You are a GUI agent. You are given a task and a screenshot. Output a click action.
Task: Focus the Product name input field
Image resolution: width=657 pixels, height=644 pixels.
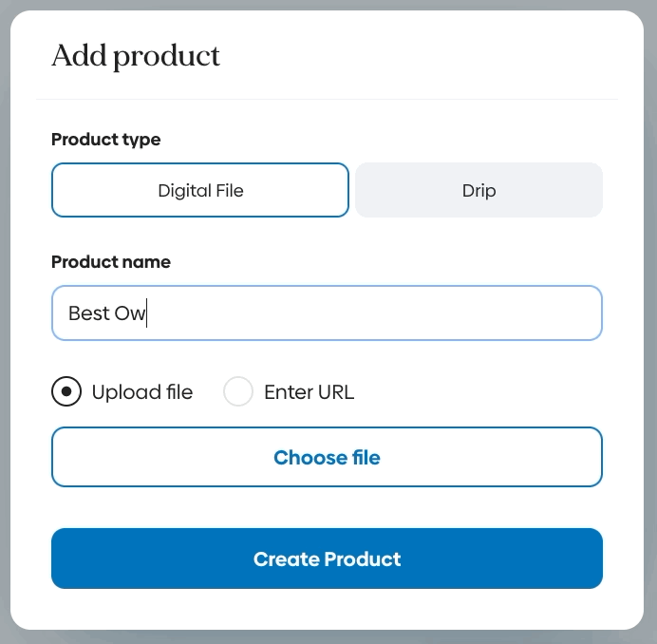tap(327, 313)
